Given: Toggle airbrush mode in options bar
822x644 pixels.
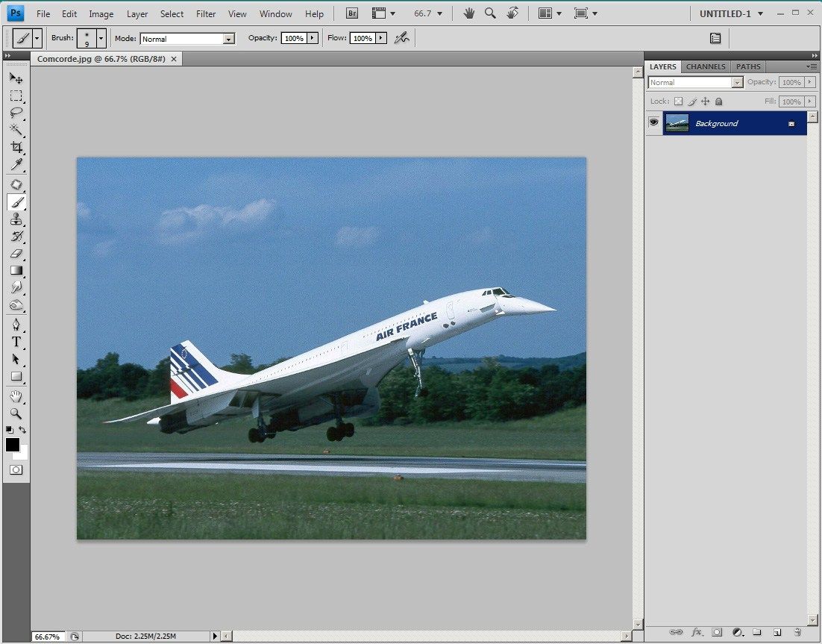Looking at the screenshot, I should coord(402,38).
